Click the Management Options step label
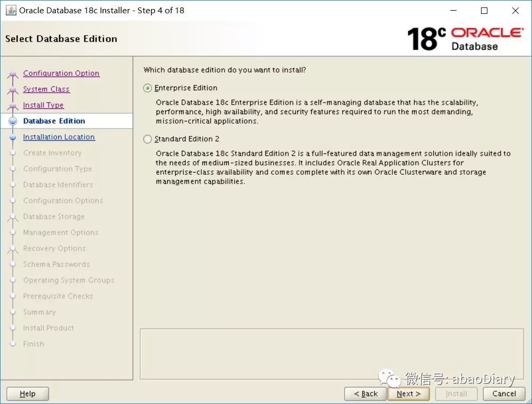 (61, 233)
